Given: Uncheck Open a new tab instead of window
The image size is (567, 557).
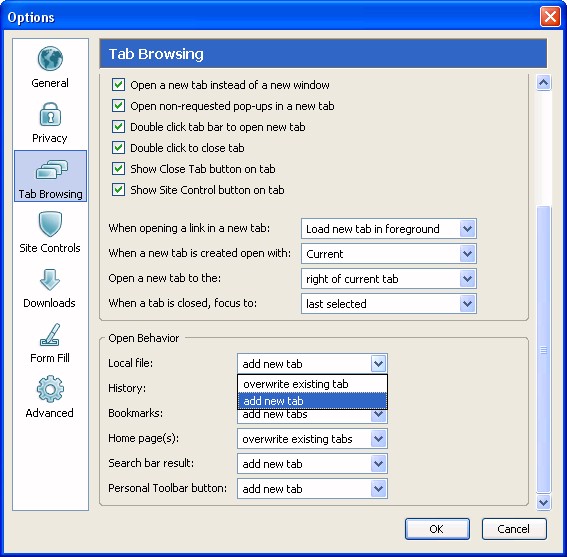Looking at the screenshot, I should click(x=118, y=85).
